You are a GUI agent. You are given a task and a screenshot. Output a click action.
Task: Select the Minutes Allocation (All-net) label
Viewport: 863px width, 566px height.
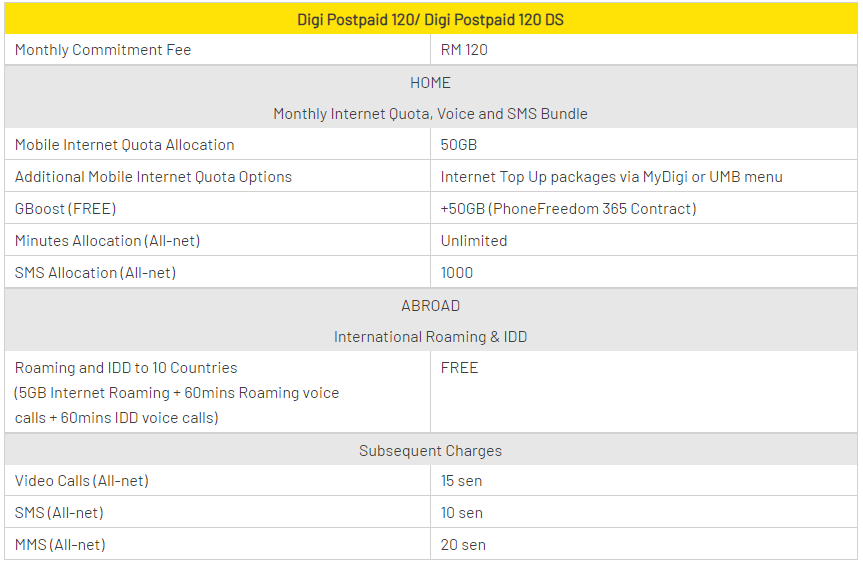(113, 241)
